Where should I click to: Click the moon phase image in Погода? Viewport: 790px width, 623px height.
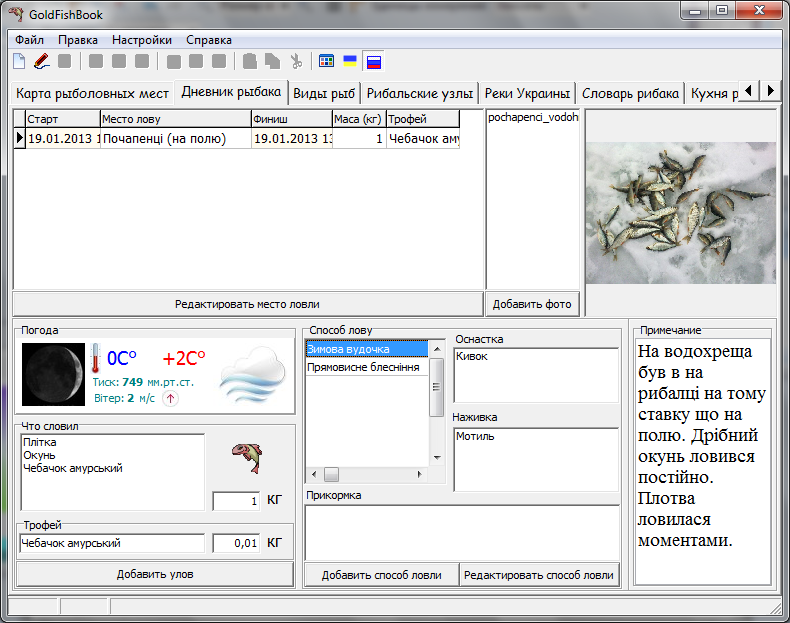53,374
